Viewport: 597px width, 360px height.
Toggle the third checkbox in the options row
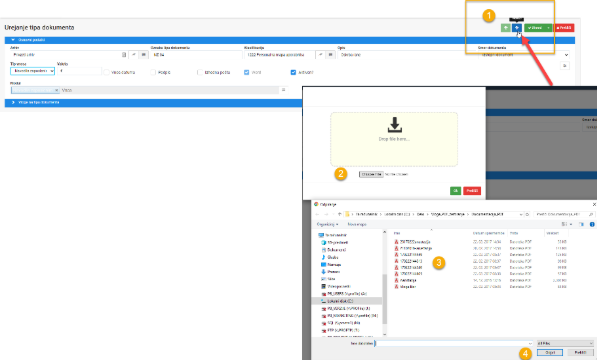click(x=200, y=72)
